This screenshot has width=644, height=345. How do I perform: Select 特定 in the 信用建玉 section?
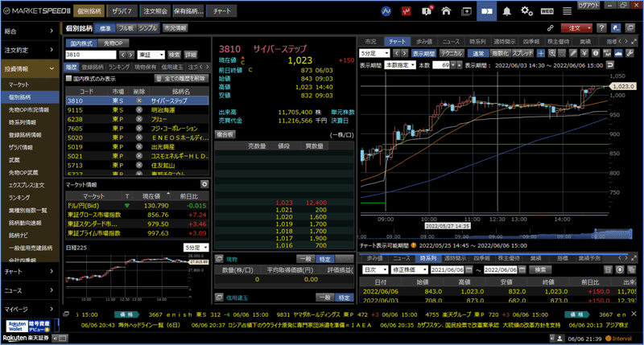tap(345, 298)
